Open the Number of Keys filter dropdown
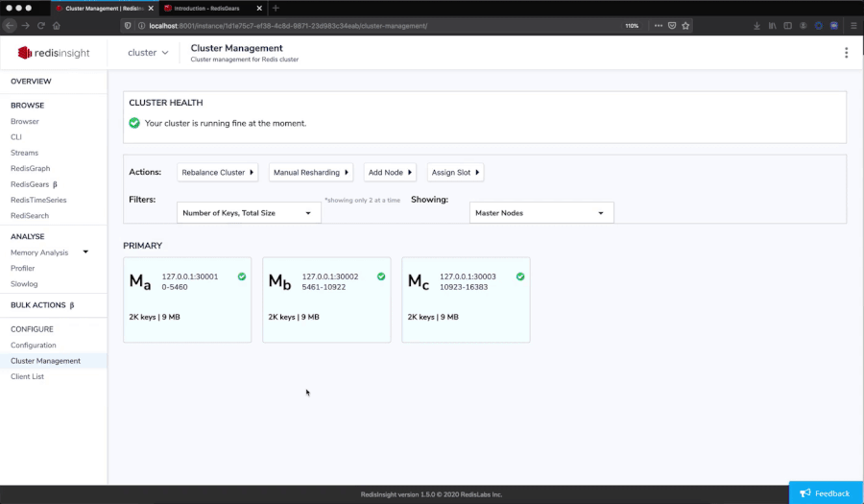Viewport: 864px width, 504px height. pos(249,213)
